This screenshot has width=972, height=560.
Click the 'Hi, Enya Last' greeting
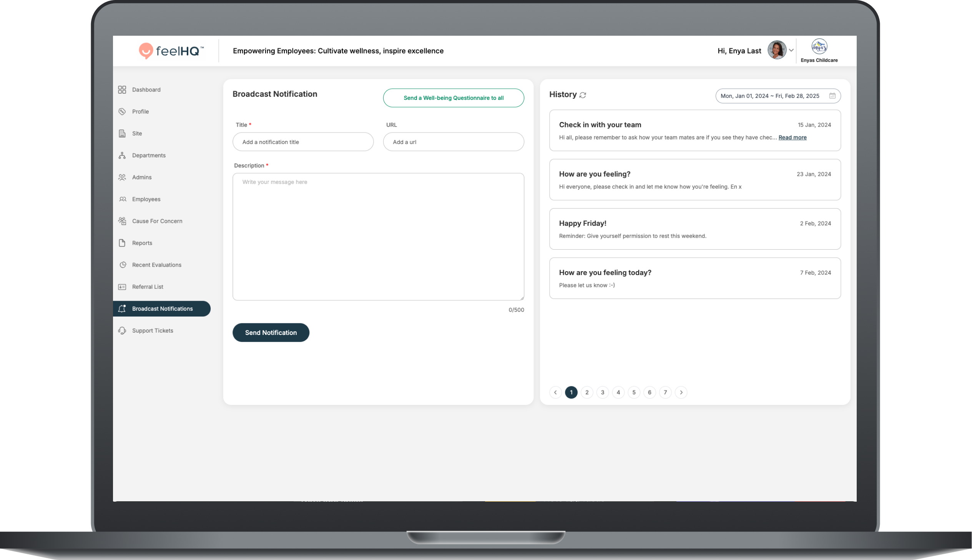[739, 51]
